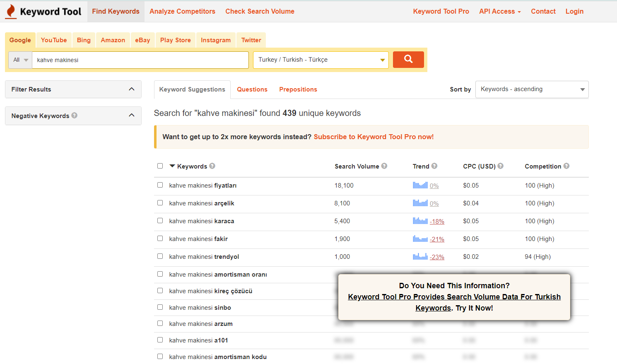Select the eBay platform tab
This screenshot has height=364, width=617.
click(x=142, y=40)
